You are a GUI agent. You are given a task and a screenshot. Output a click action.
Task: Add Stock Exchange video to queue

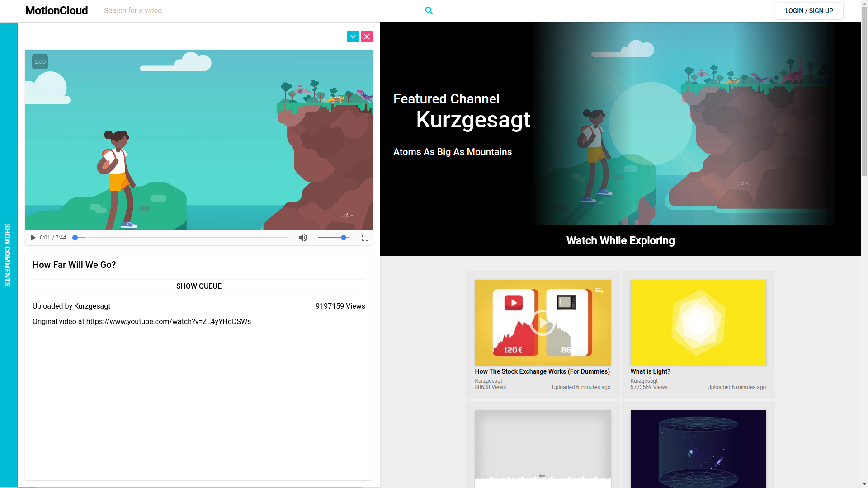tap(599, 291)
